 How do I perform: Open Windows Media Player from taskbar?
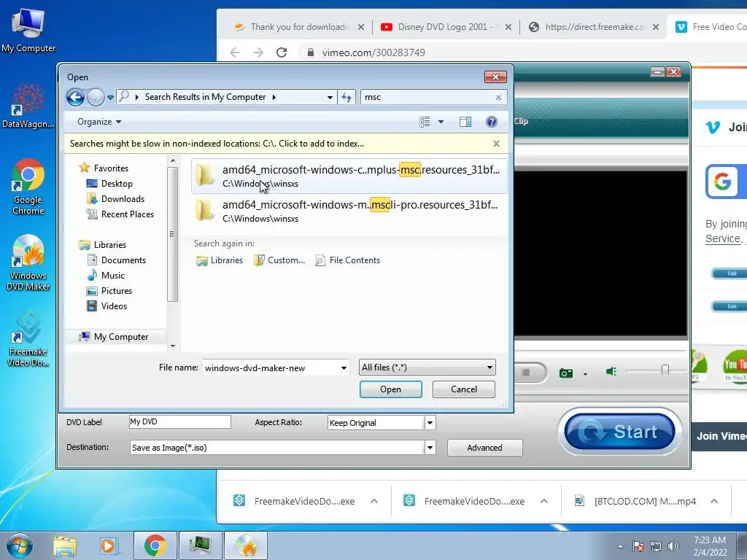[x=109, y=545]
